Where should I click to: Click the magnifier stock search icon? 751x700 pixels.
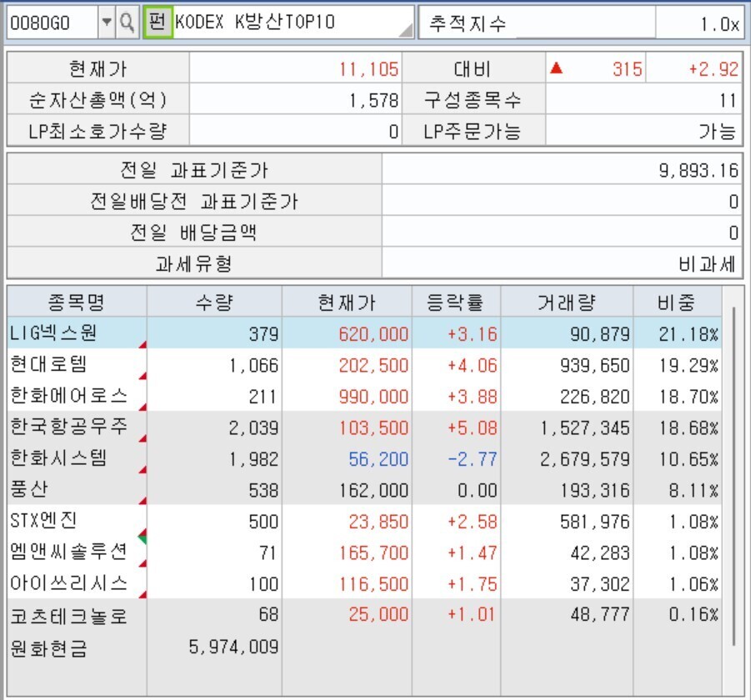pyautogui.click(x=128, y=22)
